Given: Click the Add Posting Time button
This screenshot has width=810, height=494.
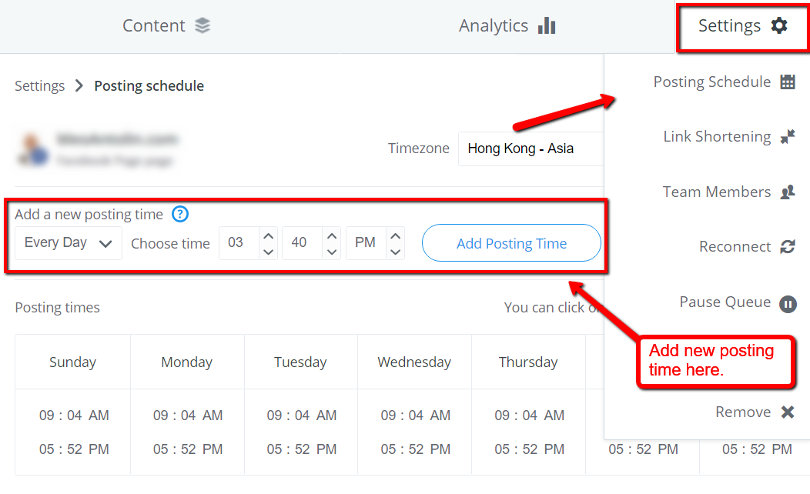Looking at the screenshot, I should point(511,243).
